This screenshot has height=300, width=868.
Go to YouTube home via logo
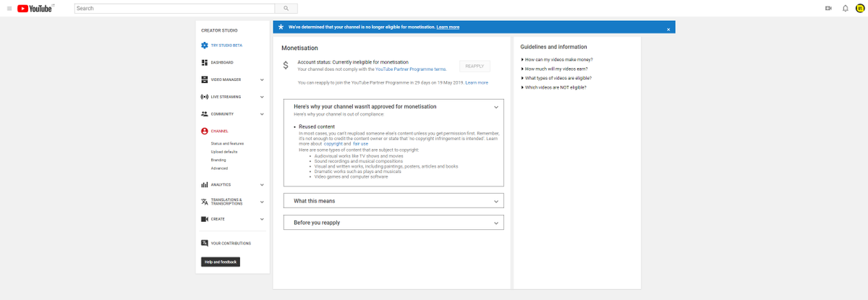[36, 9]
